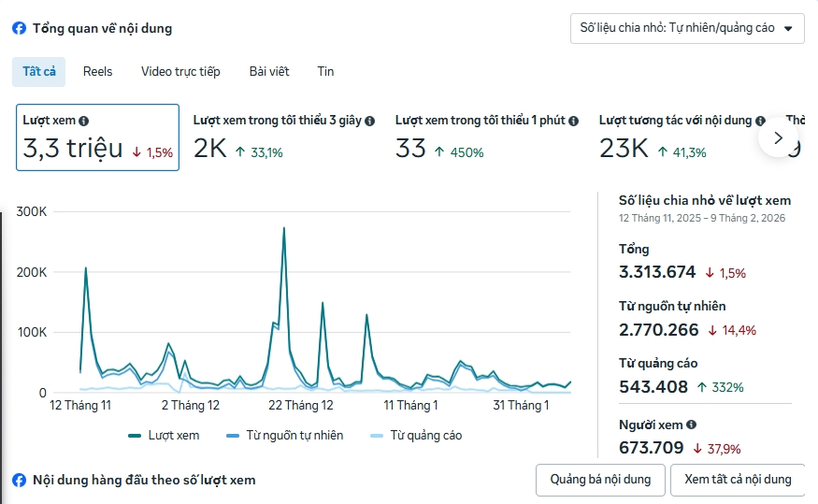Click info icon beside Lượt xem 1 phút
818x504 pixels.
(x=574, y=121)
